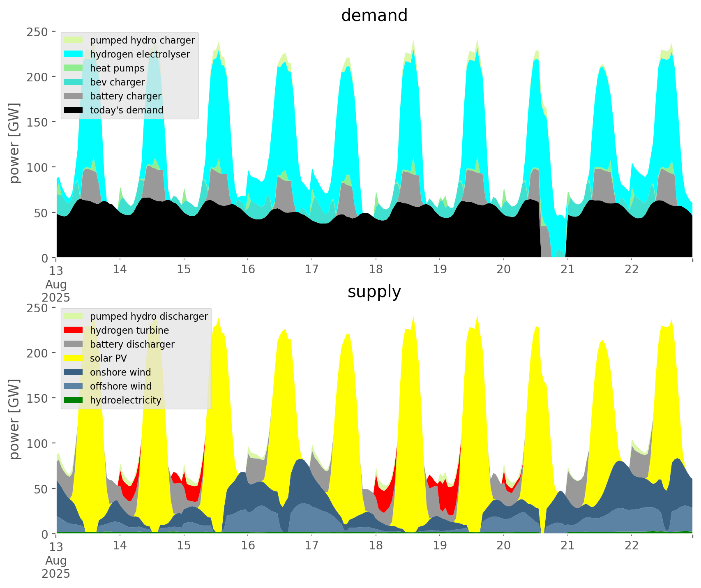Image resolution: width=701 pixels, height=588 pixels.
Task: Select the heat pumps green legend swatch
Action: (x=74, y=68)
